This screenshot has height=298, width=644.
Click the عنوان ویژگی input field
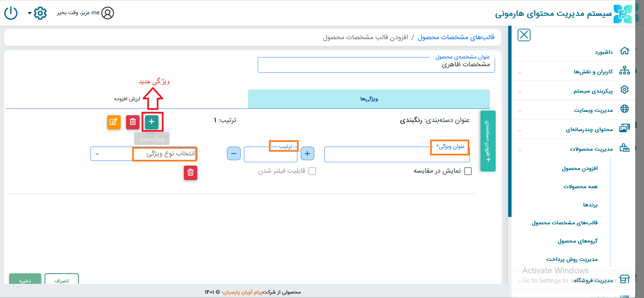pyautogui.click(x=378, y=155)
